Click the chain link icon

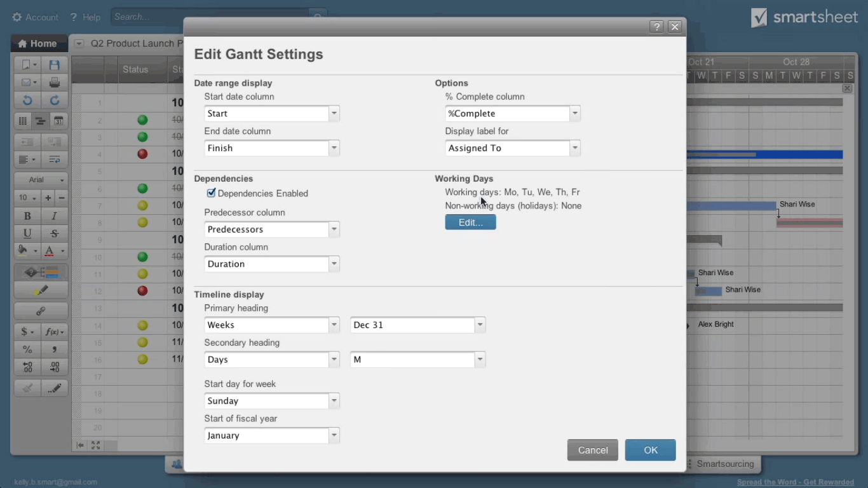click(41, 311)
